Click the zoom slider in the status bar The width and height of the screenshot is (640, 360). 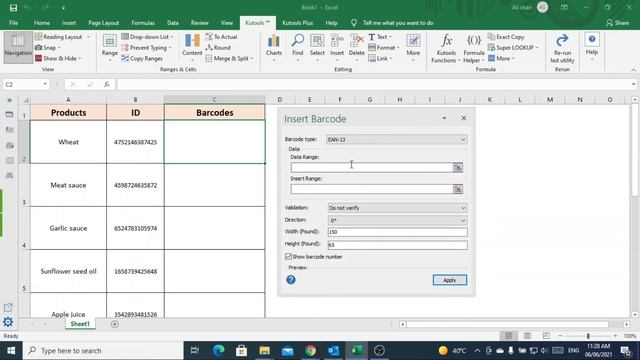(588, 336)
